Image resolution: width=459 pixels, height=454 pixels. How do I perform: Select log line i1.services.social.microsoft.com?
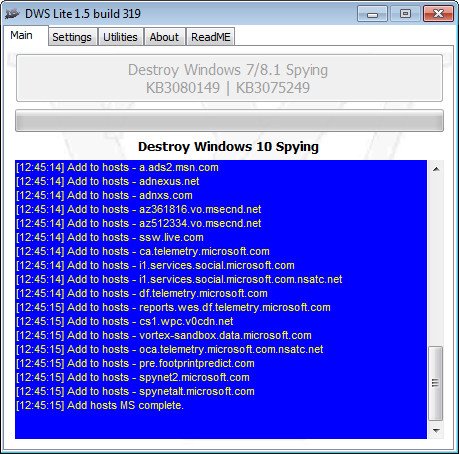click(155, 265)
